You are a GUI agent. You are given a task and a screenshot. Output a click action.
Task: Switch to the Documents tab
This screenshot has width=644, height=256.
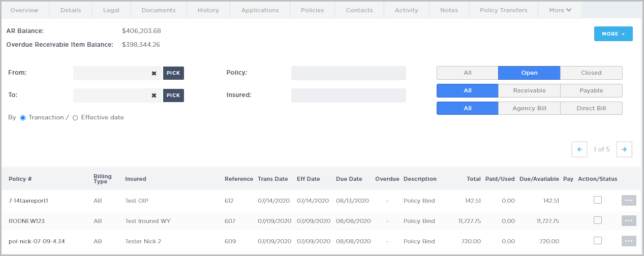tap(159, 10)
